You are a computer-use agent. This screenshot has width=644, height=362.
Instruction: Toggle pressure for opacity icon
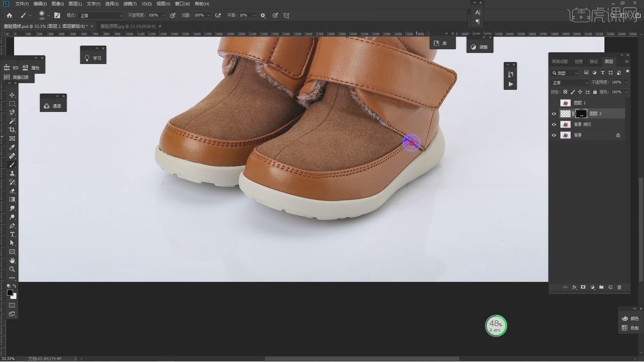click(173, 15)
